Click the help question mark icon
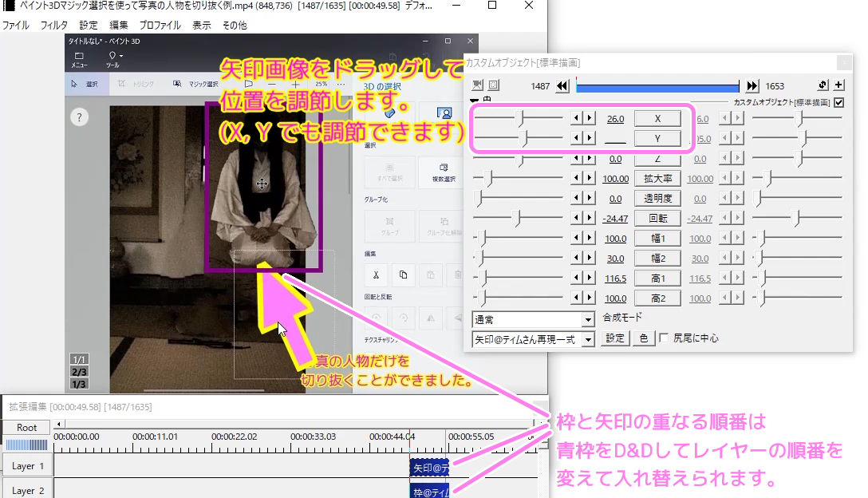The image size is (868, 498). coord(79,117)
